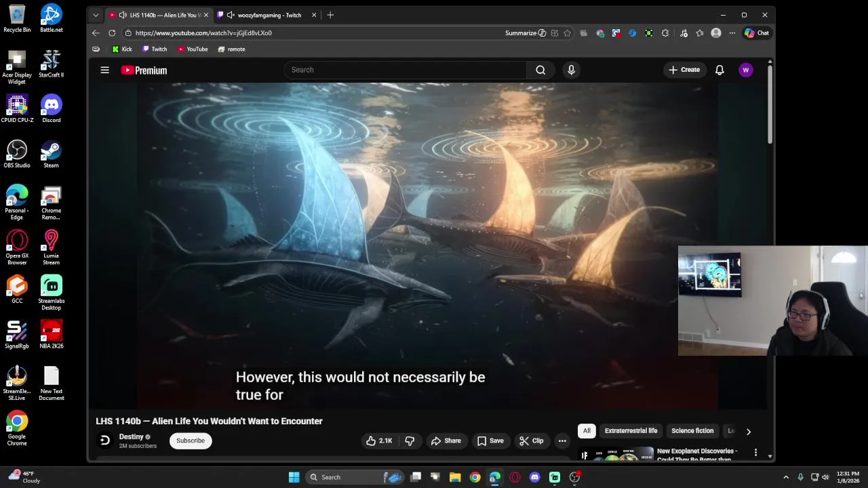Open StarCraft II desktop shortcut
This screenshot has height=488, width=868.
tap(51, 64)
